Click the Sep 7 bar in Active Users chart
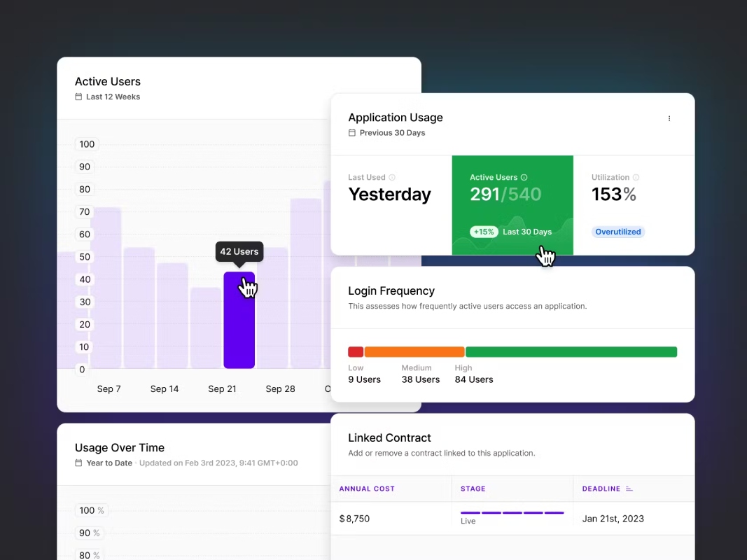The height and width of the screenshot is (560, 747). (x=106, y=288)
